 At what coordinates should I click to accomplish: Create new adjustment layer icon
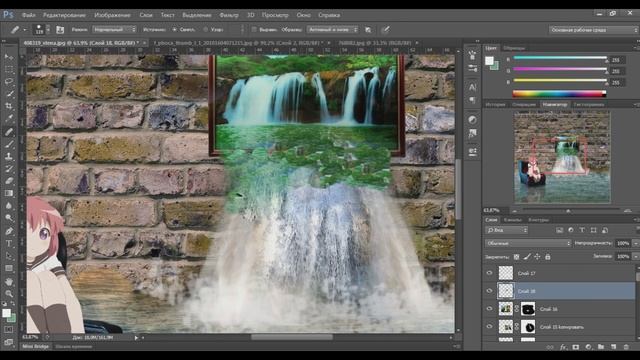[588, 347]
